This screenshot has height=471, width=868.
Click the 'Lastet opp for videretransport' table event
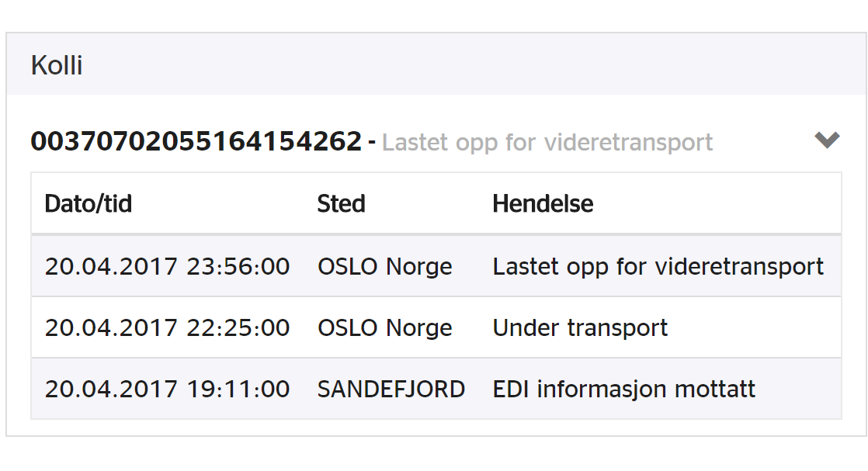coord(658,268)
